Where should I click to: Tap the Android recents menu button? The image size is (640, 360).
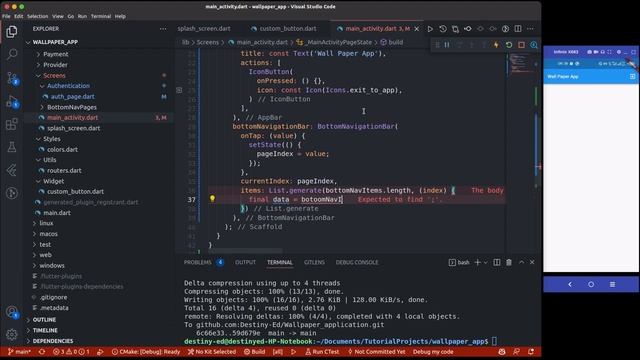[x=612, y=284]
